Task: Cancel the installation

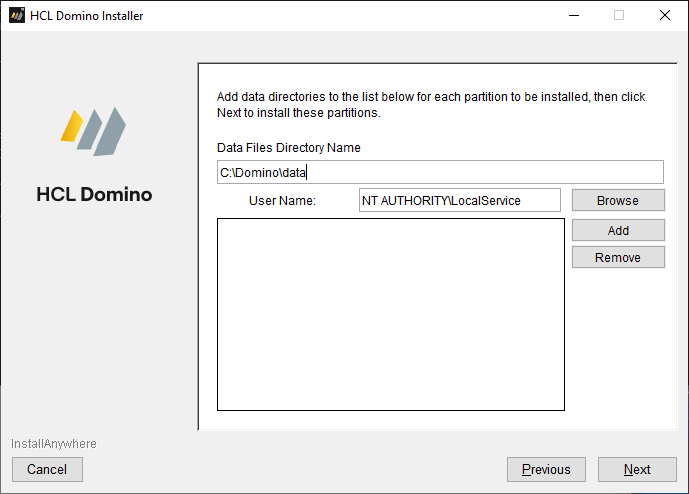Action: 47,469
